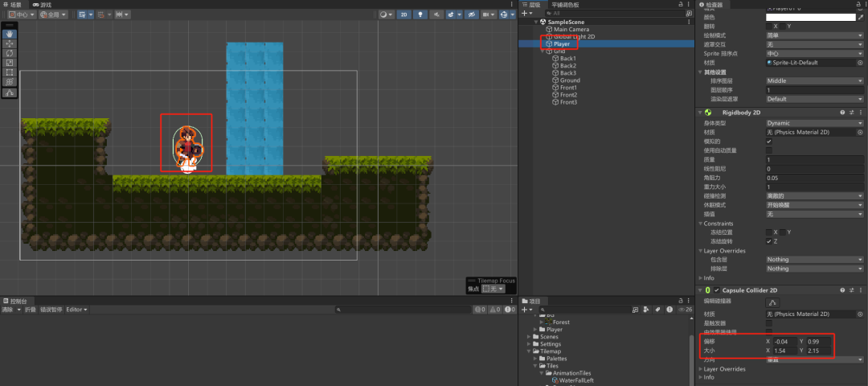Select the Back2 tilemap
The height and width of the screenshot is (386, 868).
[x=568, y=66]
